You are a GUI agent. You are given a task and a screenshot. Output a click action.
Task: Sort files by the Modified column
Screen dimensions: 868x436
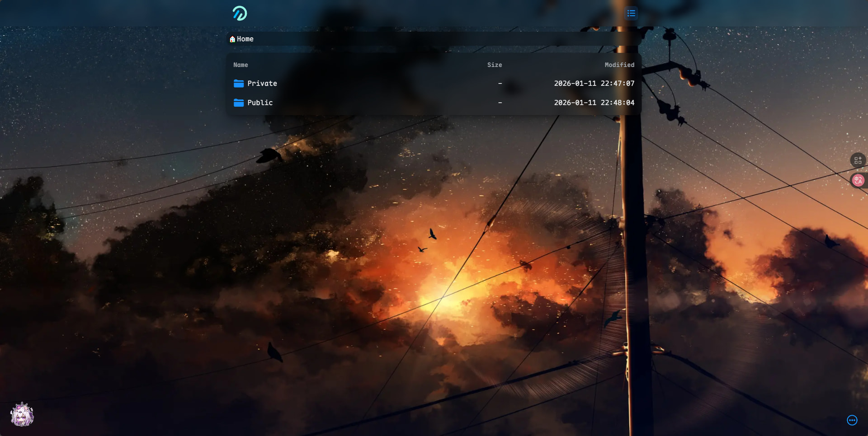coord(619,65)
